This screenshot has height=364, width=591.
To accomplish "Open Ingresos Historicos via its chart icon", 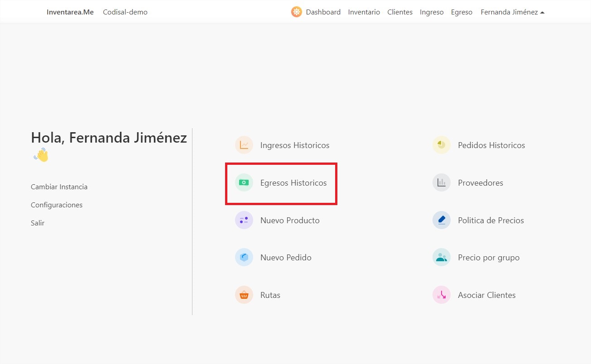I will [244, 145].
